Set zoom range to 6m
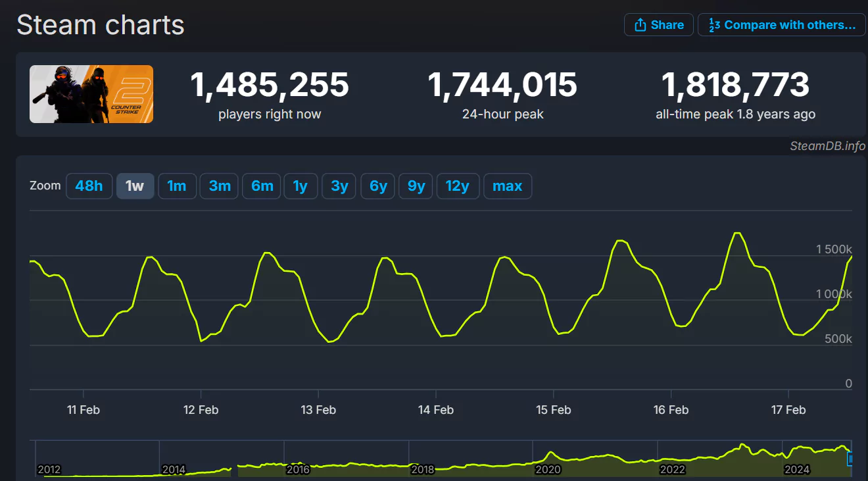The height and width of the screenshot is (481, 868). [x=262, y=186]
